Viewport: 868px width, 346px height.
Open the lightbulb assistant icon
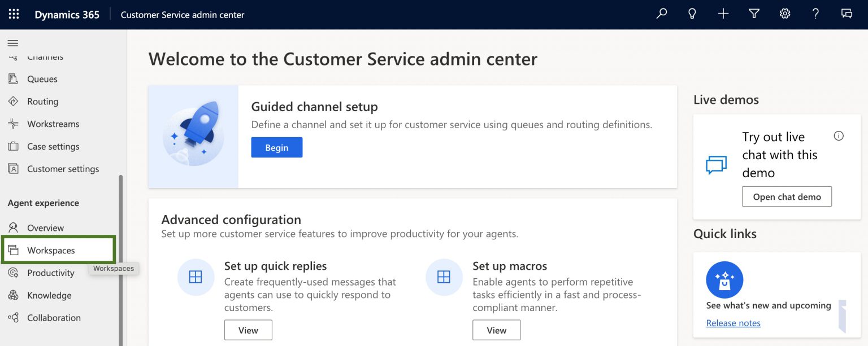pyautogui.click(x=692, y=14)
